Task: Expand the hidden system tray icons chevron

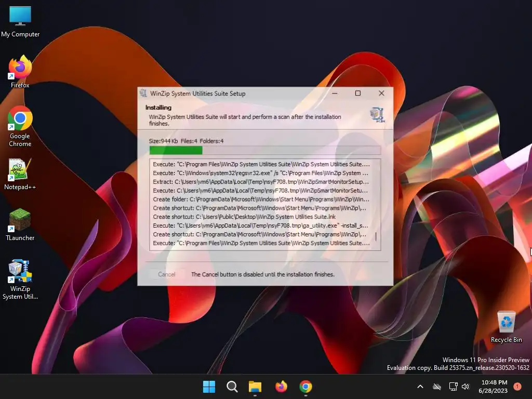Action: pos(420,387)
